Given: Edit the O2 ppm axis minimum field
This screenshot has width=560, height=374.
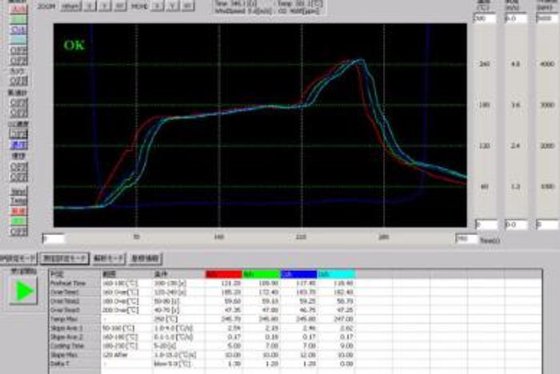Looking at the screenshot, I should [x=548, y=225].
